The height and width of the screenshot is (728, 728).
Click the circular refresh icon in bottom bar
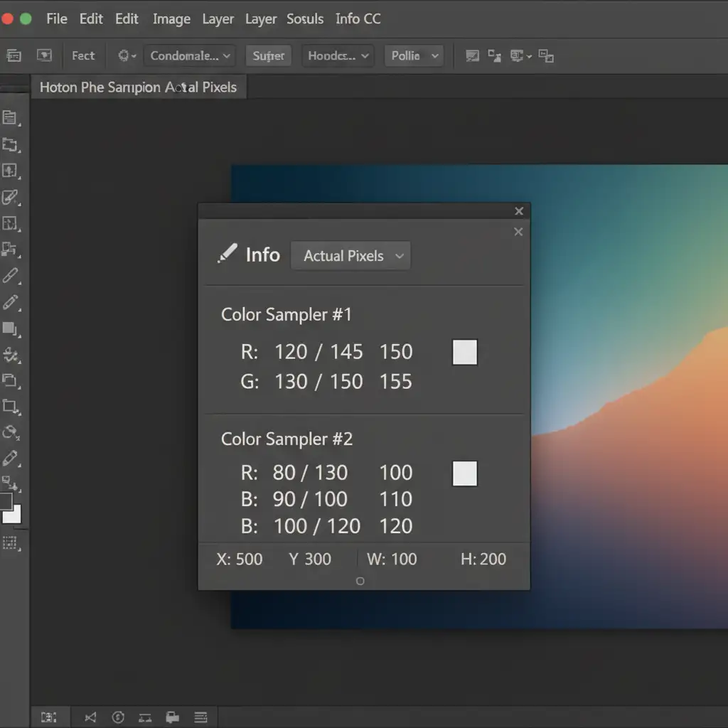[118, 717]
